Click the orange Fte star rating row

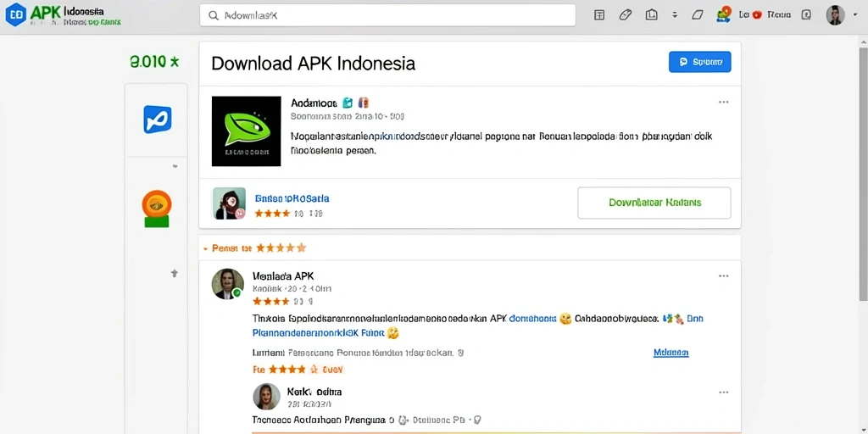click(x=298, y=369)
